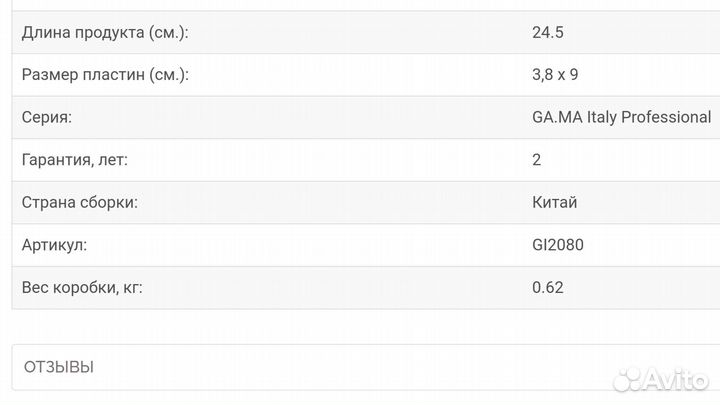
Task: Click the Avito wordmark text
Action: (678, 381)
